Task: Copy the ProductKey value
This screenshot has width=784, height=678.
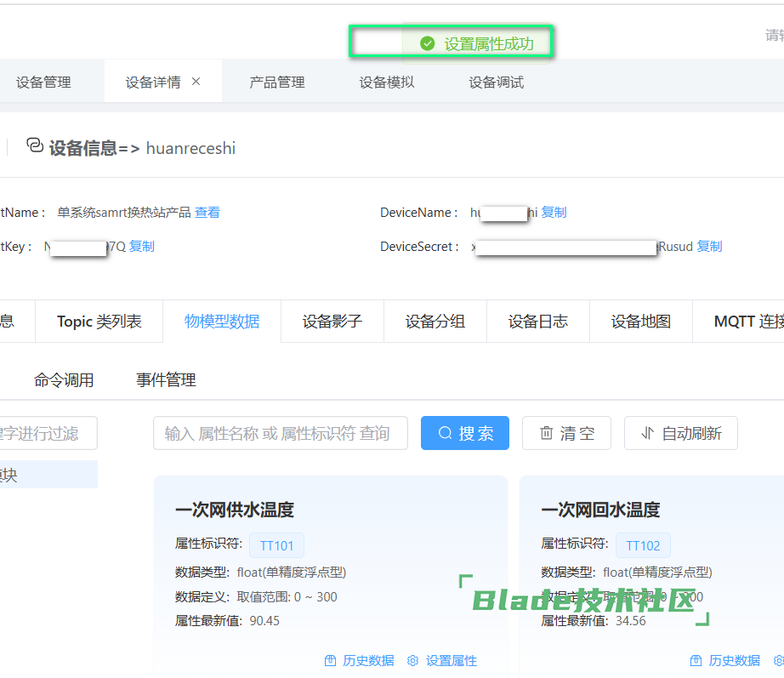Action: tap(142, 247)
